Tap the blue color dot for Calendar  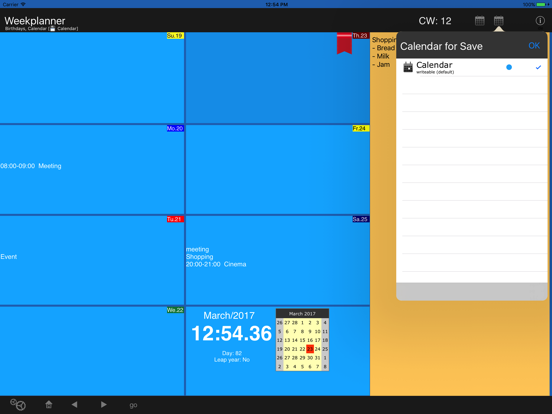(x=509, y=67)
